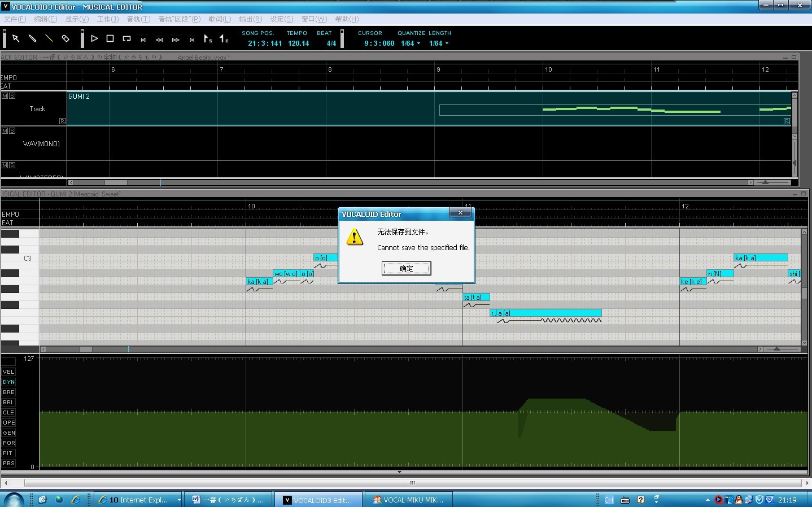Set the start marker flag
Screen dimensions: 812x507
point(208,38)
